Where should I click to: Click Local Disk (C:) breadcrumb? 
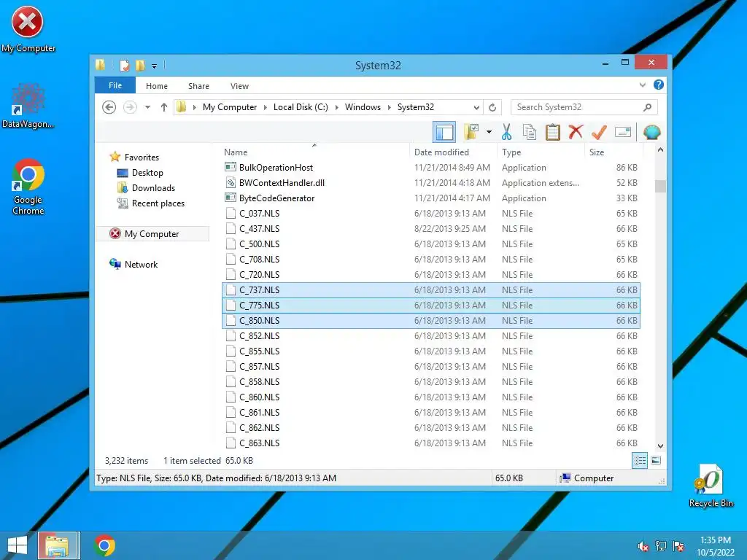pos(301,107)
